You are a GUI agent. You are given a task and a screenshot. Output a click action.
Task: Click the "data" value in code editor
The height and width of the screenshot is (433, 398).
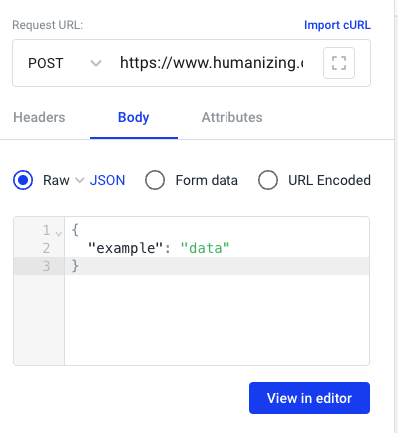[205, 248]
